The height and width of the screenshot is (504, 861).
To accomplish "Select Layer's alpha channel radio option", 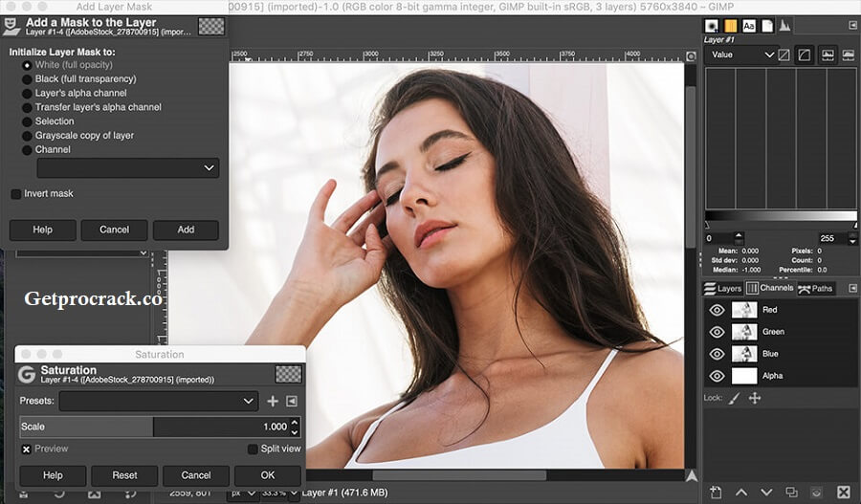I will [27, 94].
